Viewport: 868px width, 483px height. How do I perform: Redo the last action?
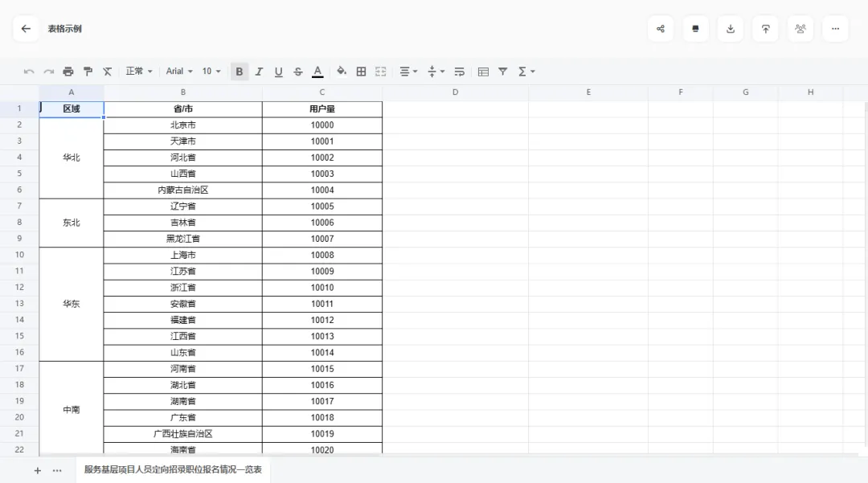(x=49, y=72)
